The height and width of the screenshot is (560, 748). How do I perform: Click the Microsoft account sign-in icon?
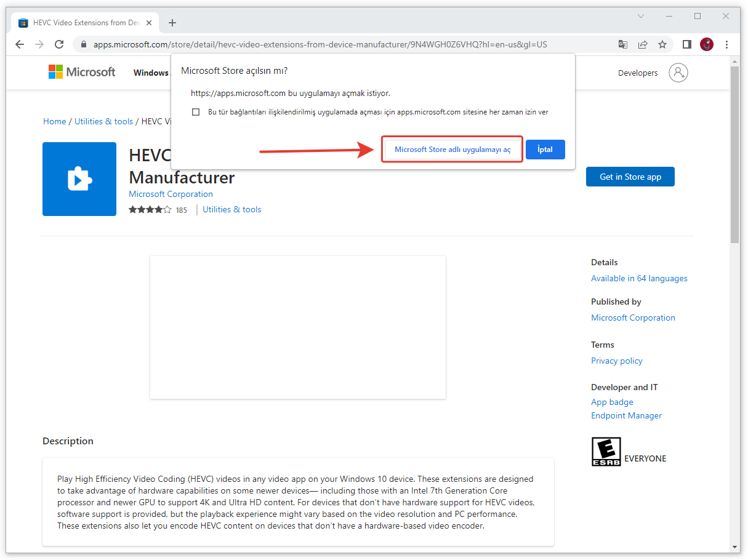coord(678,73)
